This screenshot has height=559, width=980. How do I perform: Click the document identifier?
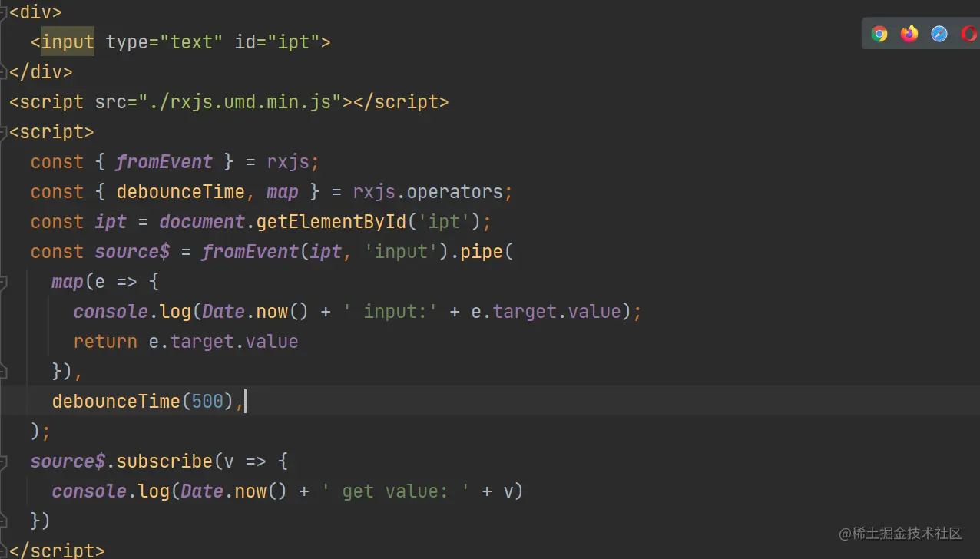click(x=202, y=222)
